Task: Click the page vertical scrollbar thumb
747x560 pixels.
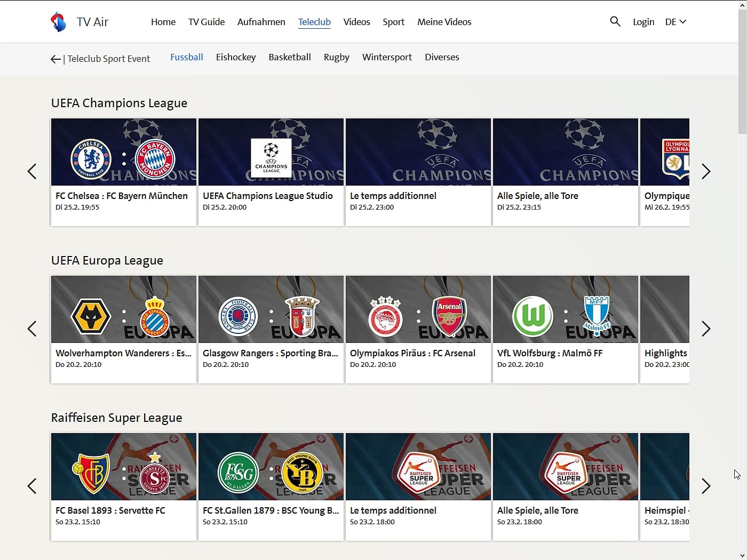Action: pos(742,72)
